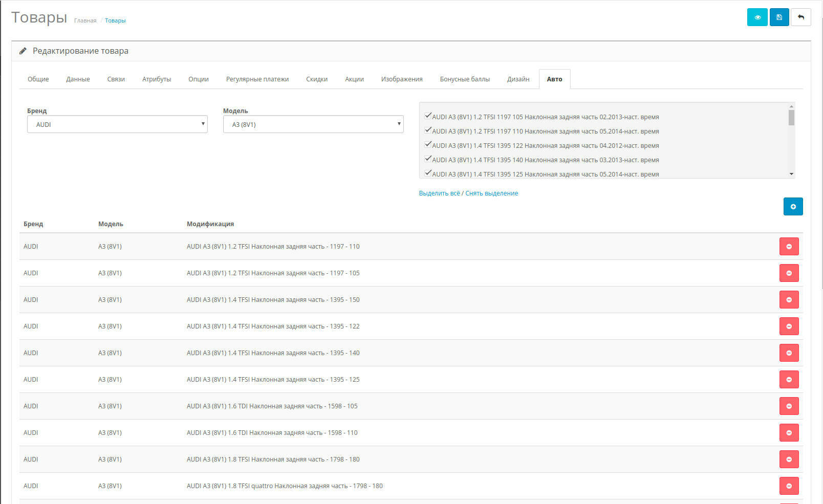The image size is (823, 504).
Task: Click the blue plus add button
Action: pos(793,207)
